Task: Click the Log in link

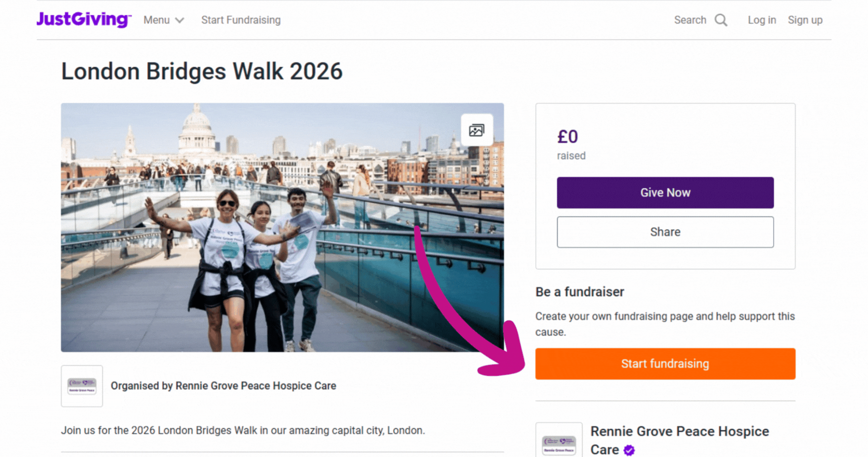Action: 762,20
